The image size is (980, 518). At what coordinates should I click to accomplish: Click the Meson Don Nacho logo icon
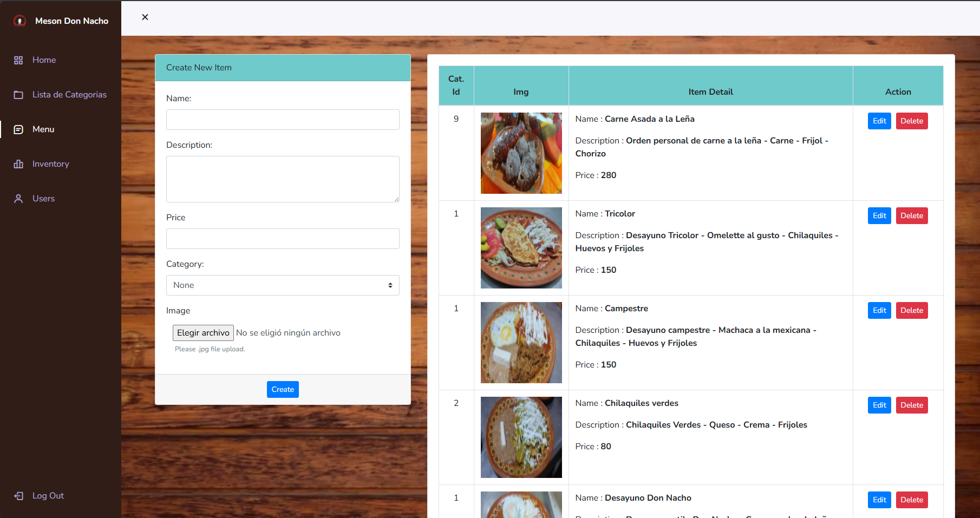19,21
